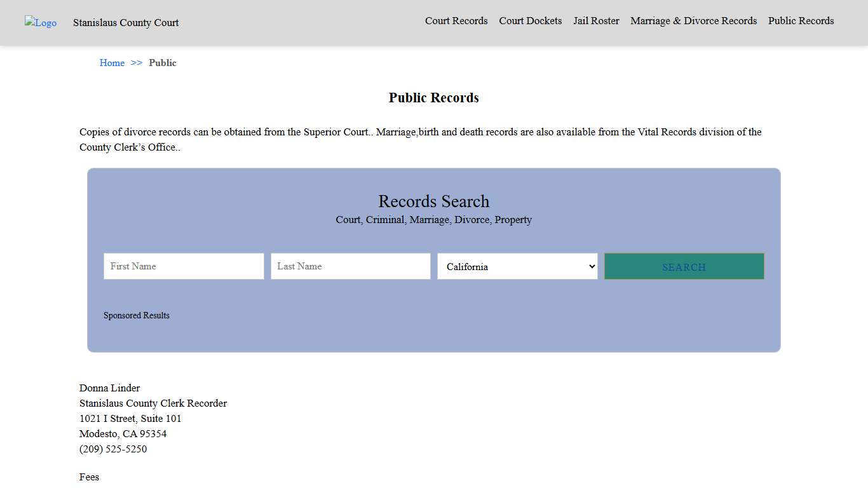
Task: Open Marriage & Divorce Records
Action: pos(693,21)
